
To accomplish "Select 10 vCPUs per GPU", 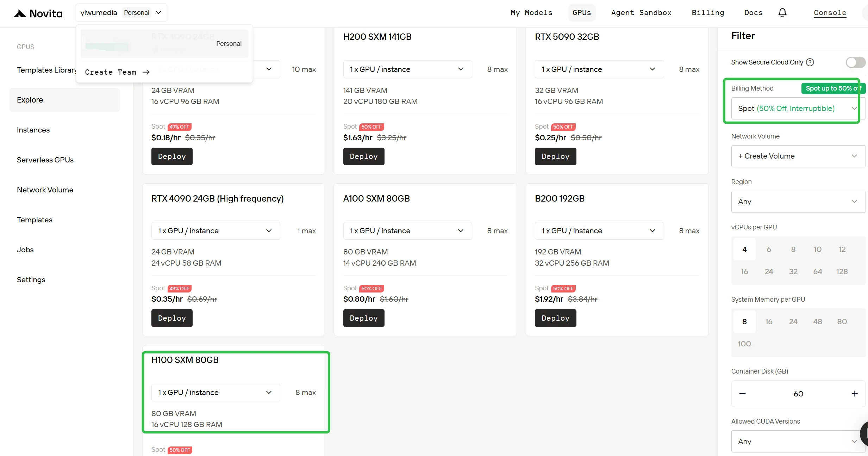I will click(817, 249).
